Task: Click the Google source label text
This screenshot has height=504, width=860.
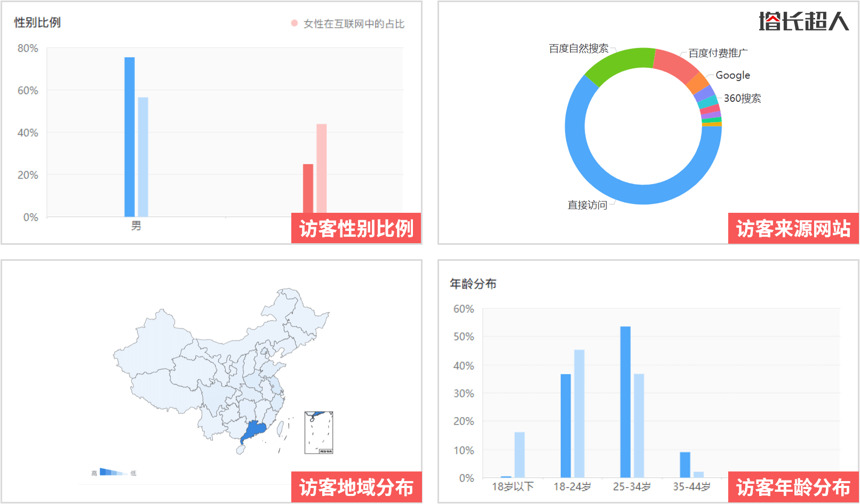Action: (734, 75)
